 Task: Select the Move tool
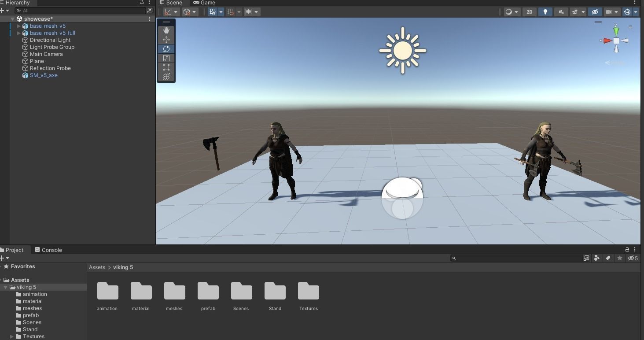[x=166, y=40]
